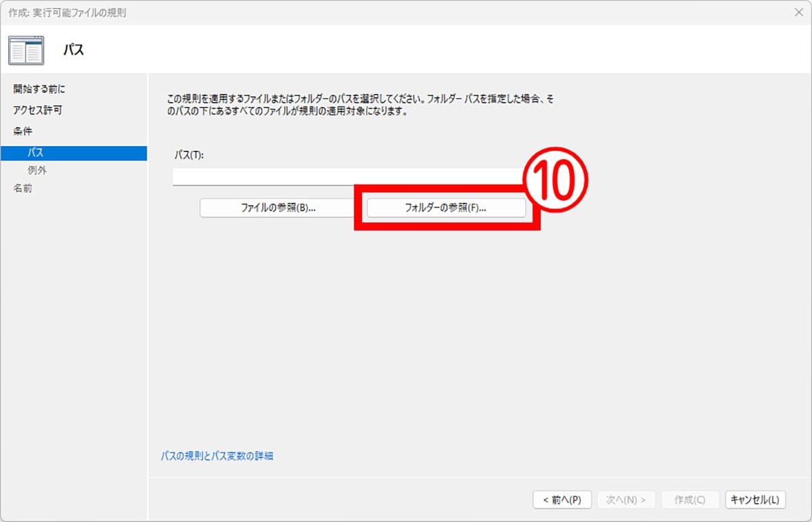The height and width of the screenshot is (522, 812).
Task: Close the rule creation dialog with X
Action: (798, 12)
